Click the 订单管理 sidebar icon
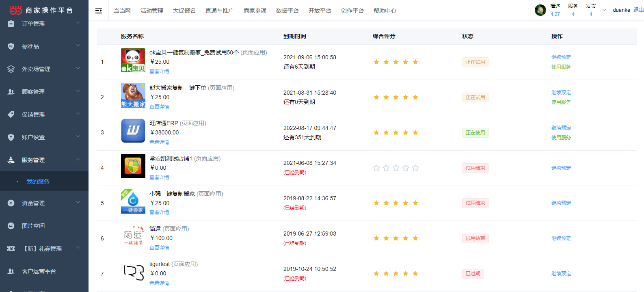The width and height of the screenshot is (644, 292). tap(11, 24)
